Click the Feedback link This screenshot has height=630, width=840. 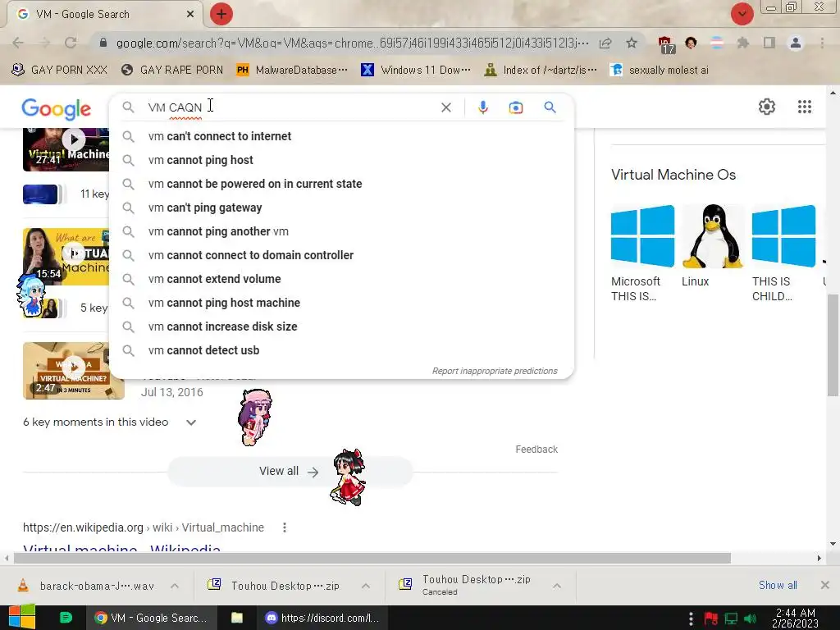point(536,450)
